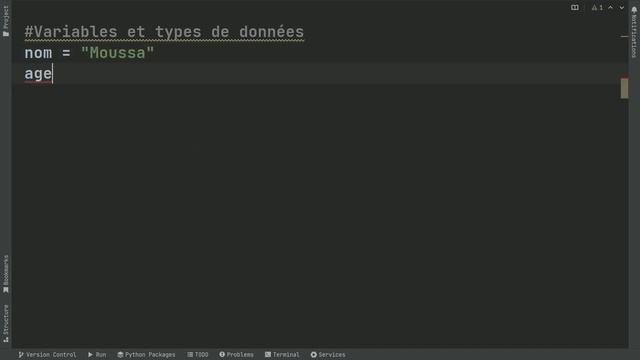The width and height of the screenshot is (640, 360).
Task: Open the Notifications panel
Action: pyautogui.click(x=634, y=32)
